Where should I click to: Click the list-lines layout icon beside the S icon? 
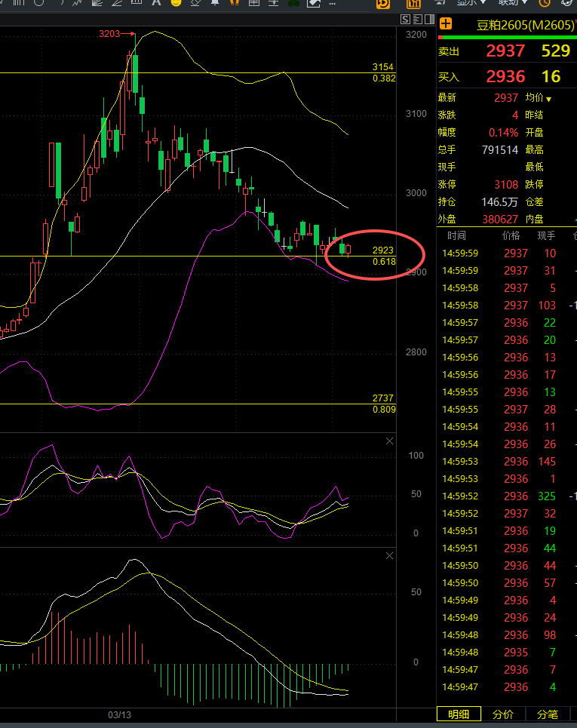tap(417, 19)
